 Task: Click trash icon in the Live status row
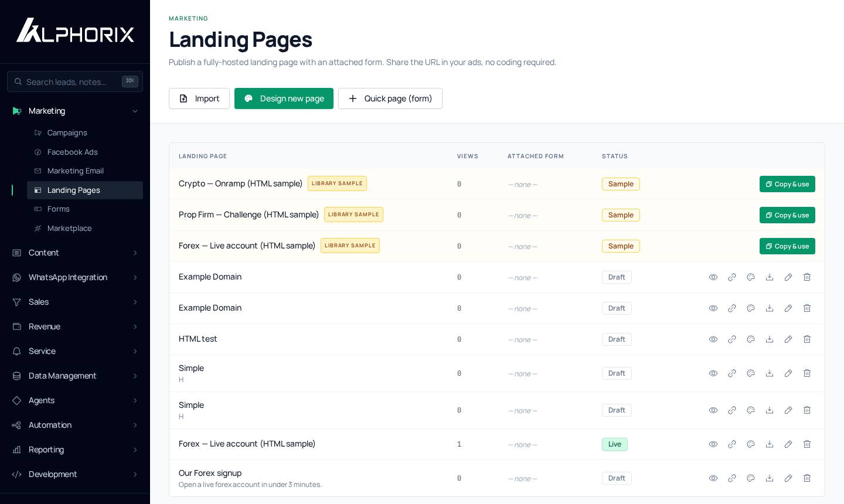[807, 444]
